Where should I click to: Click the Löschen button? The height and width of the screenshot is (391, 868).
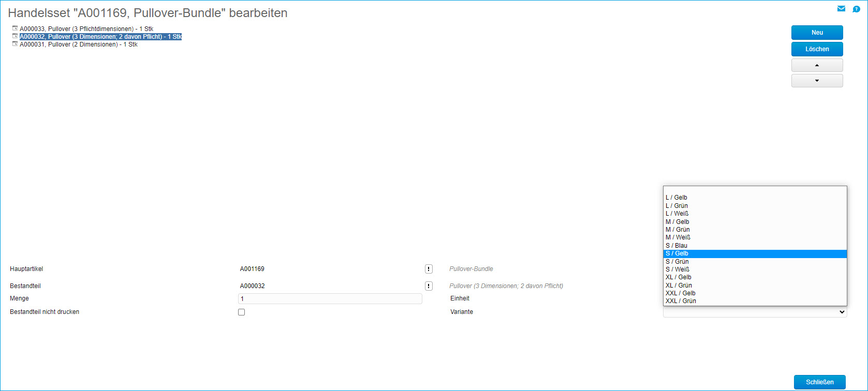click(x=817, y=49)
